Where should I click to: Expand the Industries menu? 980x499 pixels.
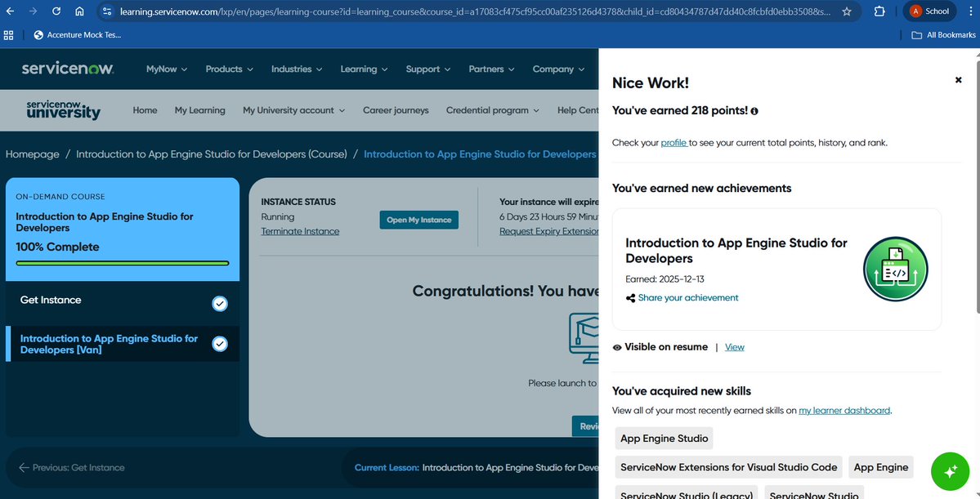point(296,69)
